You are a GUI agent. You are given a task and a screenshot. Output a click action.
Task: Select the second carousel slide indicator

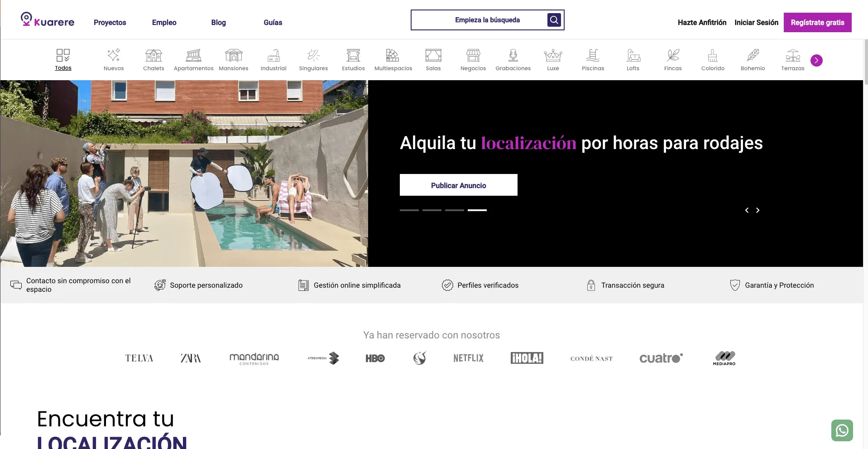432,210
